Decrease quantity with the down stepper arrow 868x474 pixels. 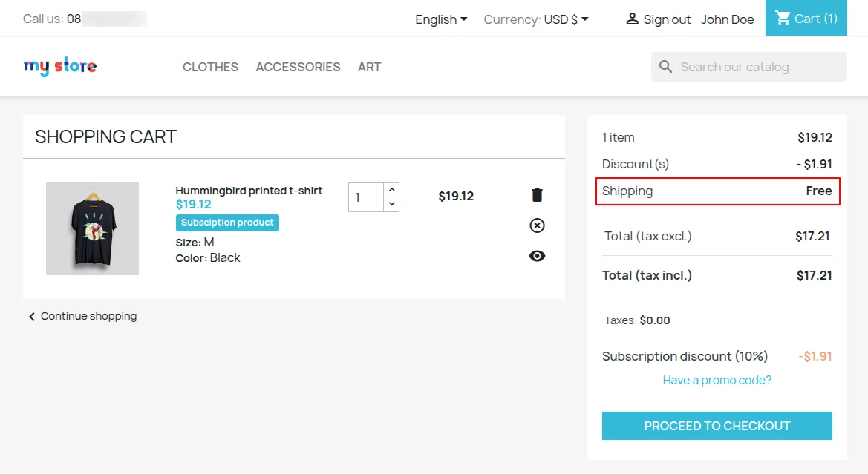click(x=391, y=203)
